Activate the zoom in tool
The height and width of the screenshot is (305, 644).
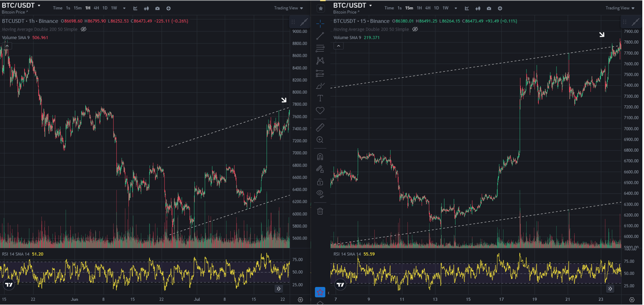(320, 139)
